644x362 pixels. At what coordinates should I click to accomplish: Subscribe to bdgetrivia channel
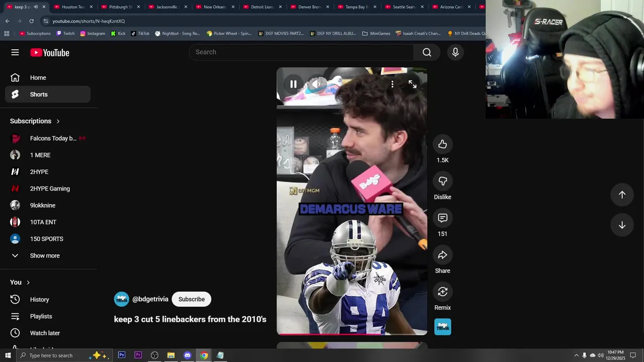point(191,299)
